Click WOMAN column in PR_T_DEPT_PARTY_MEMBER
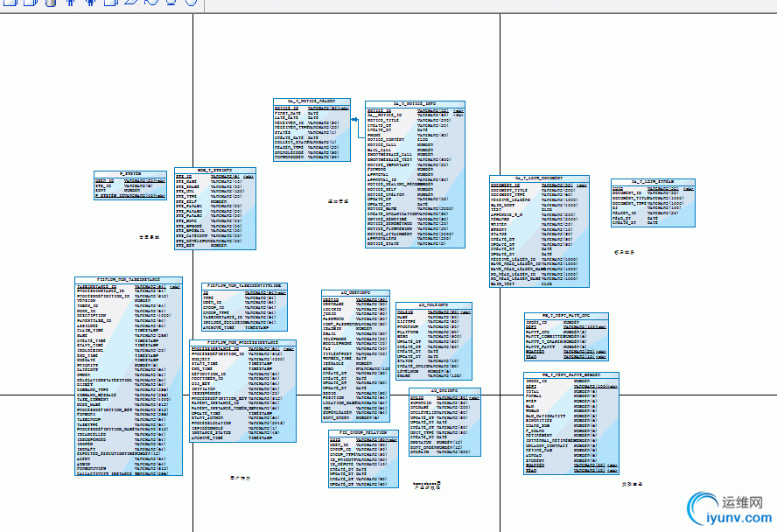777x532 pixels. [x=533, y=411]
